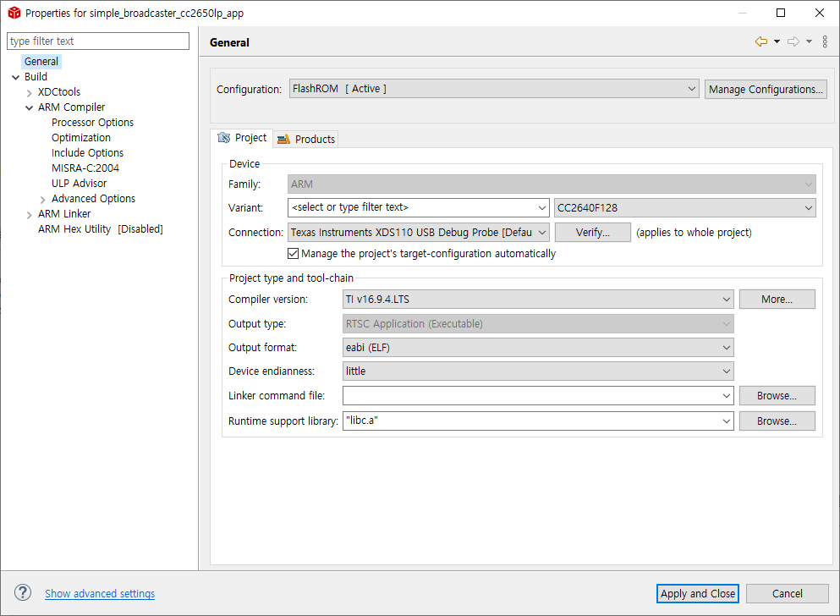Open the Compiler version dropdown
The width and height of the screenshot is (840, 616).
(x=538, y=299)
